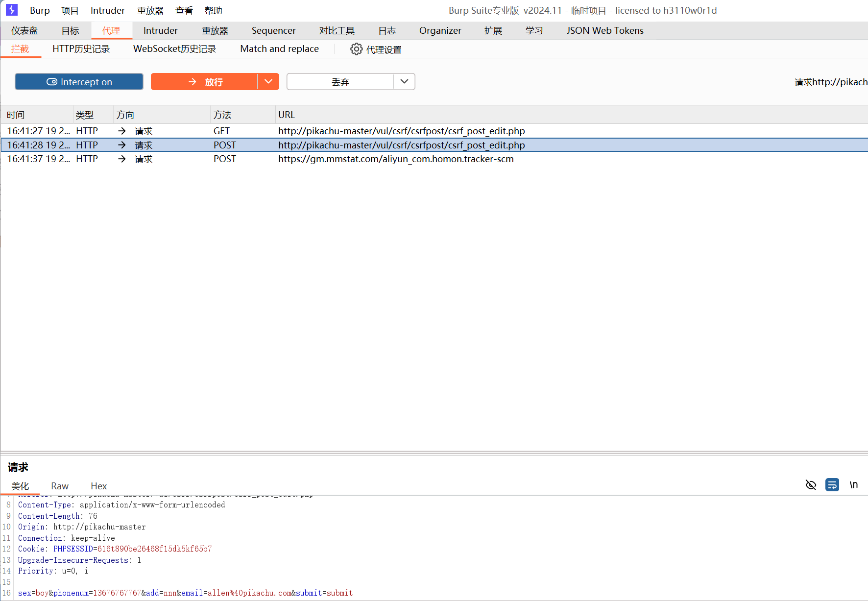The height and width of the screenshot is (601, 868).
Task: Click the Priority: u=0, i line
Action: click(53, 571)
